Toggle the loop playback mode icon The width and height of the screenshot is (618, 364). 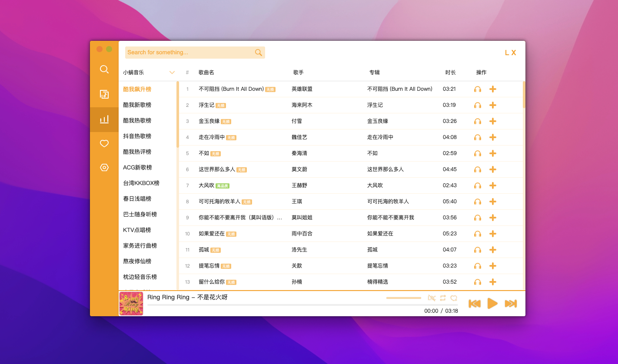click(x=443, y=298)
